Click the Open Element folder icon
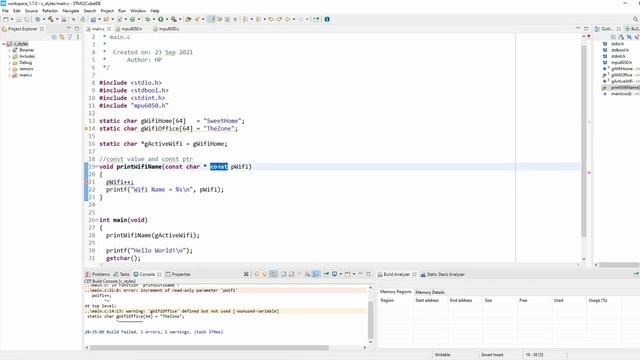 [188, 19]
